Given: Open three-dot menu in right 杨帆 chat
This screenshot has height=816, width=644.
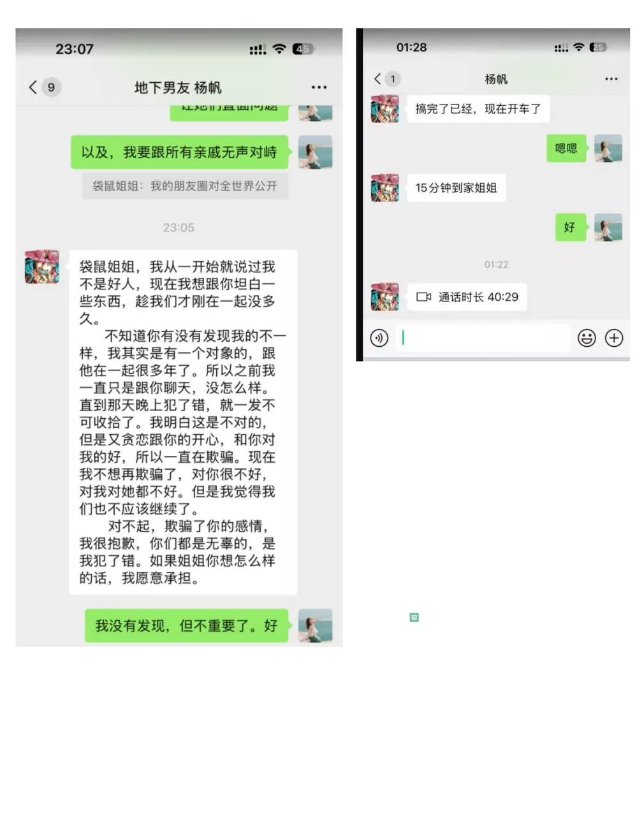Looking at the screenshot, I should coord(611,79).
